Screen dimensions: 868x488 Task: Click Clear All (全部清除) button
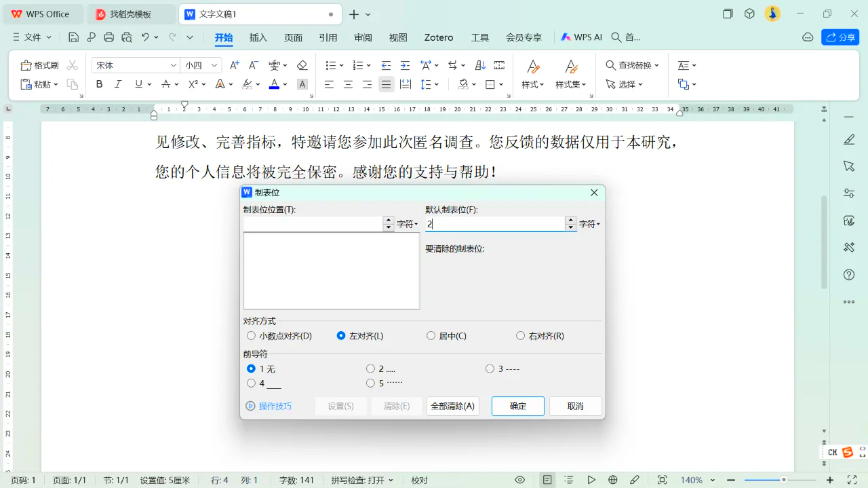(x=453, y=406)
